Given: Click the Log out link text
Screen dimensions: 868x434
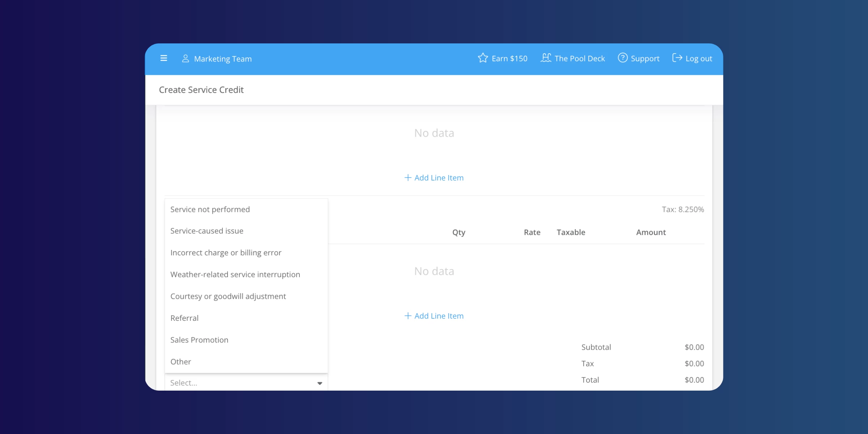Looking at the screenshot, I should pyautogui.click(x=699, y=59).
